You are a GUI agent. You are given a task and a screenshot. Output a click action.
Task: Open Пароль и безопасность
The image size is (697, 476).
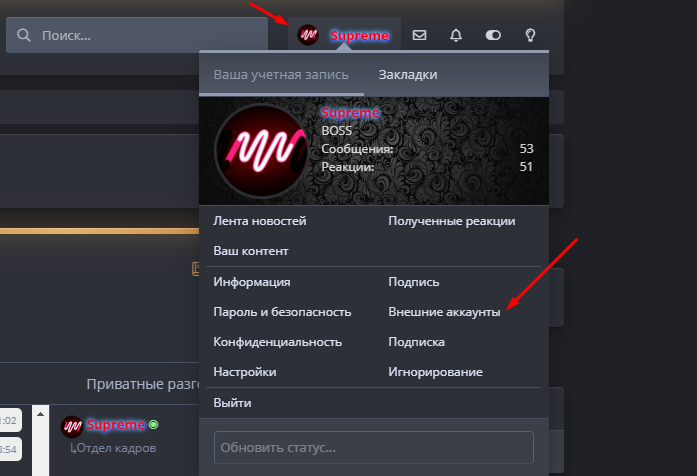pos(282,312)
